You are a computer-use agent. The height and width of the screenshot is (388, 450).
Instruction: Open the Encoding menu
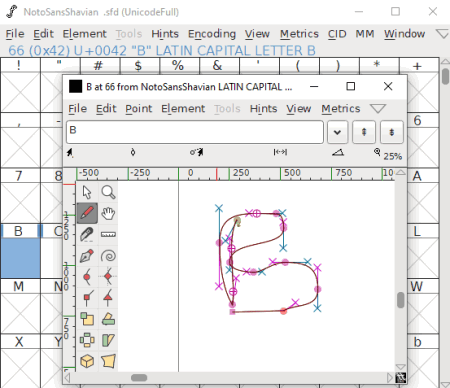point(212,34)
